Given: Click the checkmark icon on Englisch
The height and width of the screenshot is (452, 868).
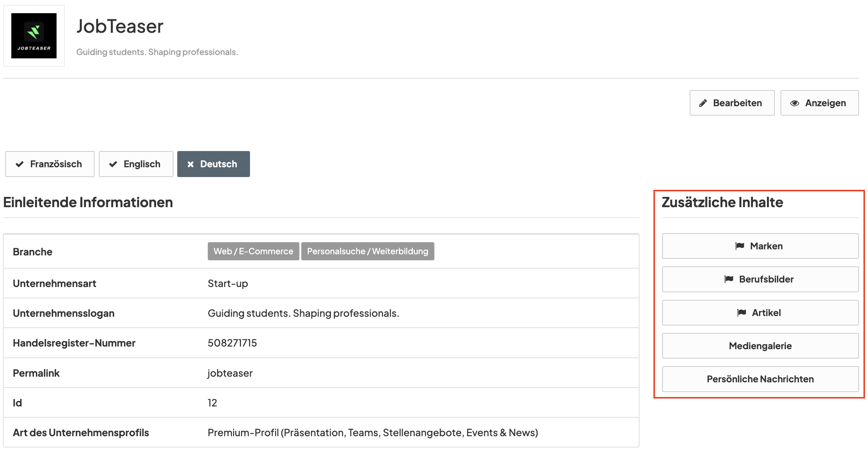Looking at the screenshot, I should coord(113,164).
